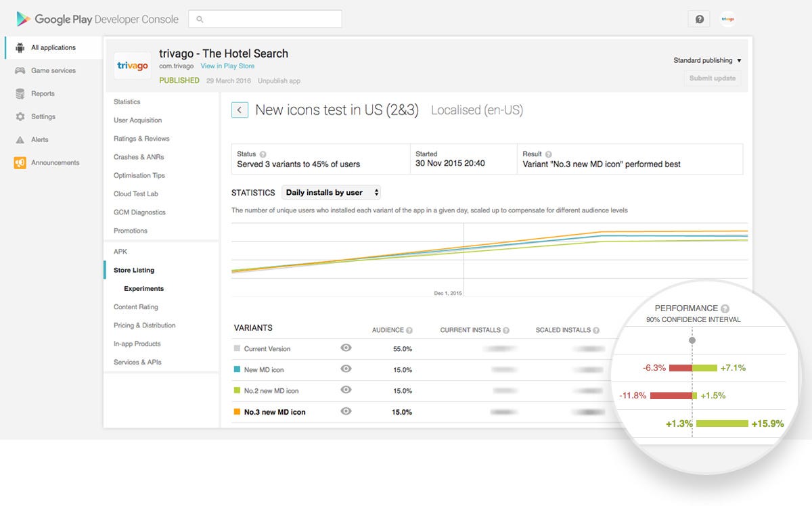The width and height of the screenshot is (812, 506).
Task: Open the Standard publishing dropdown
Action: click(x=708, y=60)
